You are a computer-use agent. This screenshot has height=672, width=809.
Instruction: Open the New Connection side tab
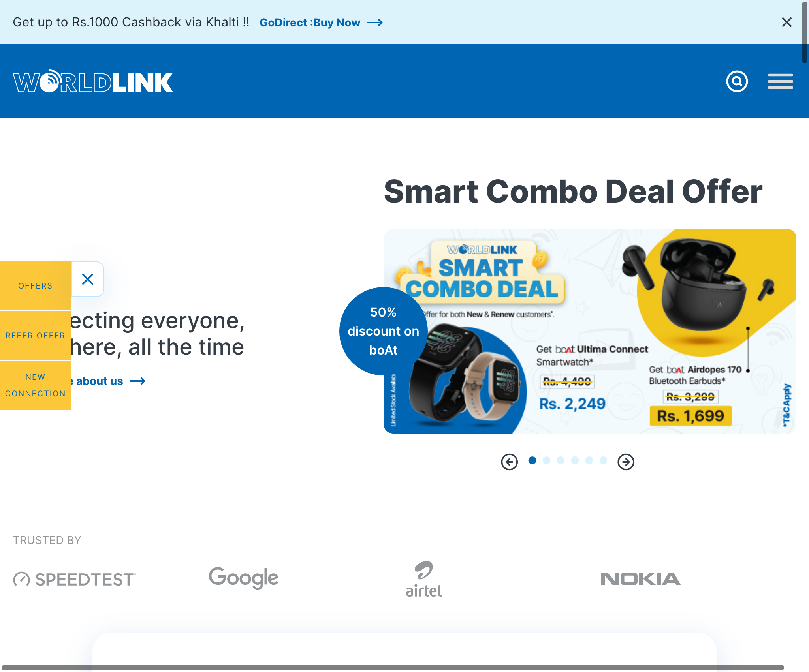coord(36,385)
